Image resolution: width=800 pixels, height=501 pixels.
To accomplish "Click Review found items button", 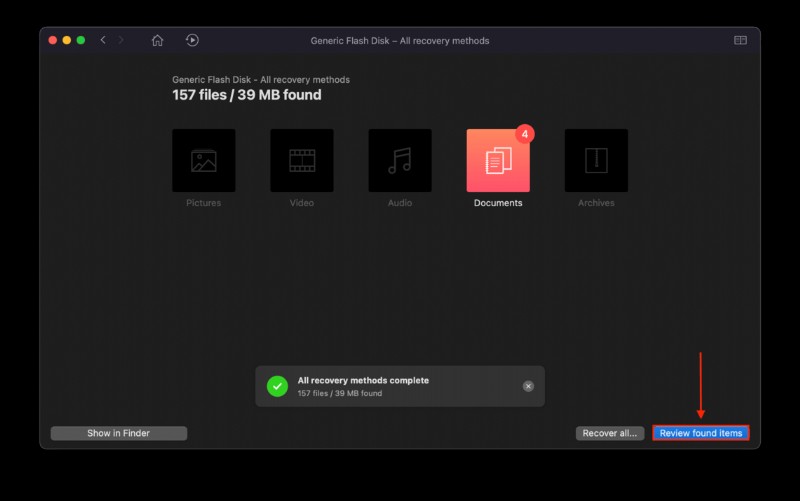I will tap(701, 433).
